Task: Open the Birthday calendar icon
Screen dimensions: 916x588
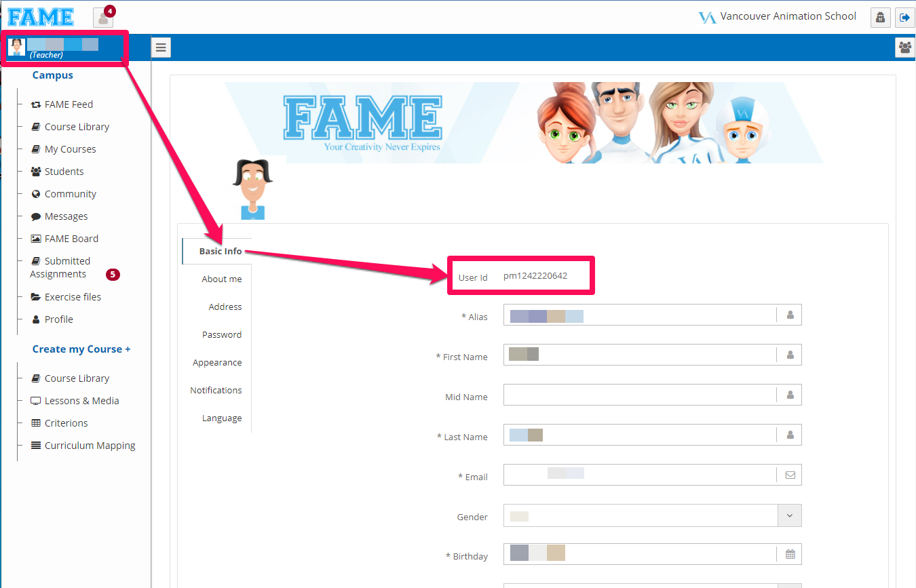Action: tap(790, 554)
